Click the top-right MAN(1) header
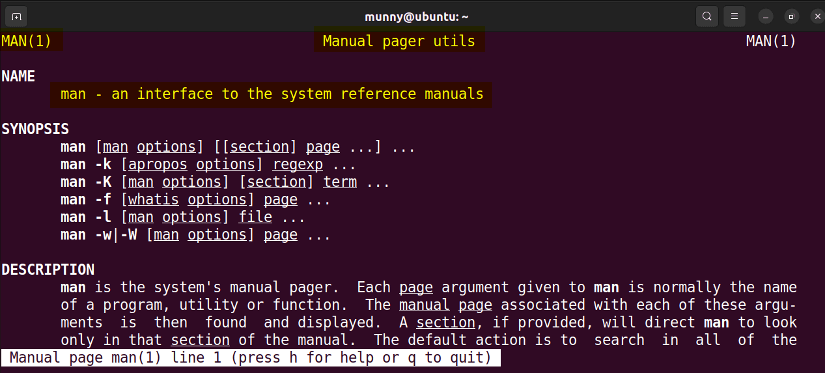The height and width of the screenshot is (373, 825). point(771,41)
